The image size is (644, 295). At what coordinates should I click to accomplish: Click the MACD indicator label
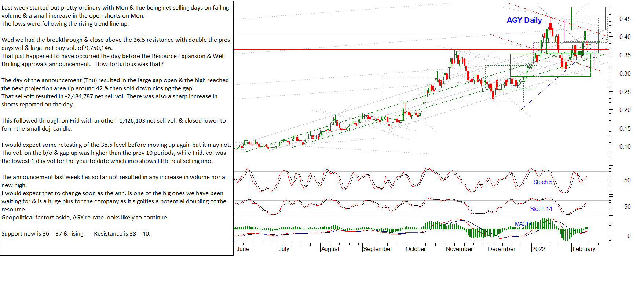[x=523, y=224]
